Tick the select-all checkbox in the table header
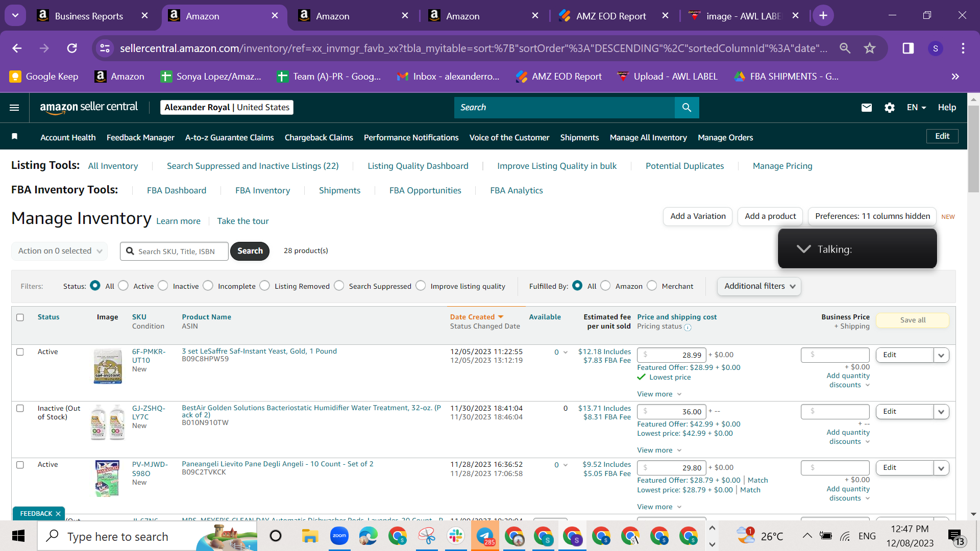Viewport: 980px width, 551px height. pos(20,317)
